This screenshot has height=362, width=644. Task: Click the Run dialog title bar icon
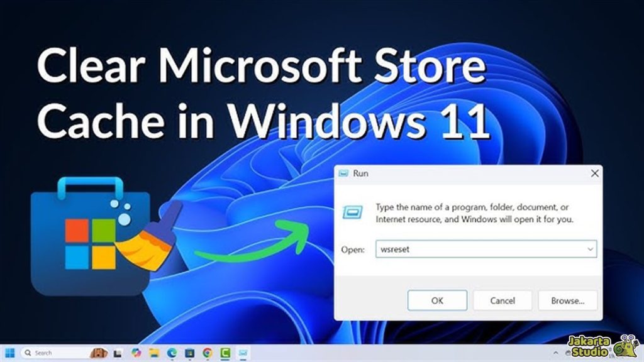(x=344, y=173)
